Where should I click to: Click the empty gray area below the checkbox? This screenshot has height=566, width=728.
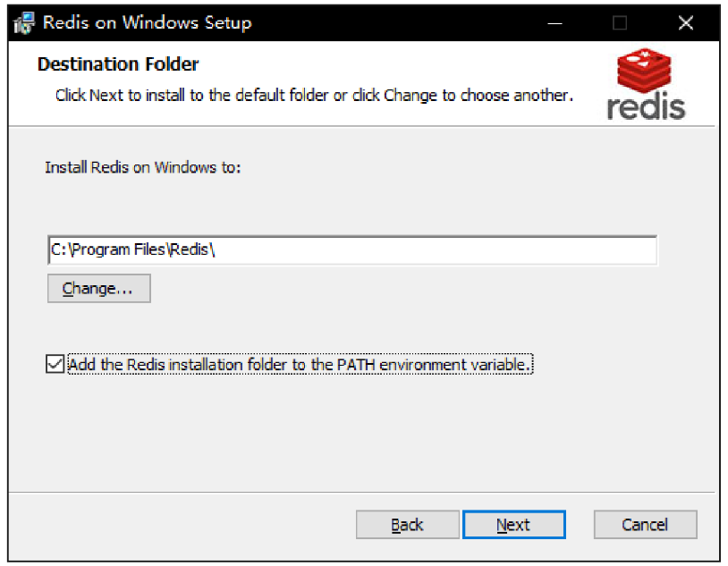click(x=358, y=429)
